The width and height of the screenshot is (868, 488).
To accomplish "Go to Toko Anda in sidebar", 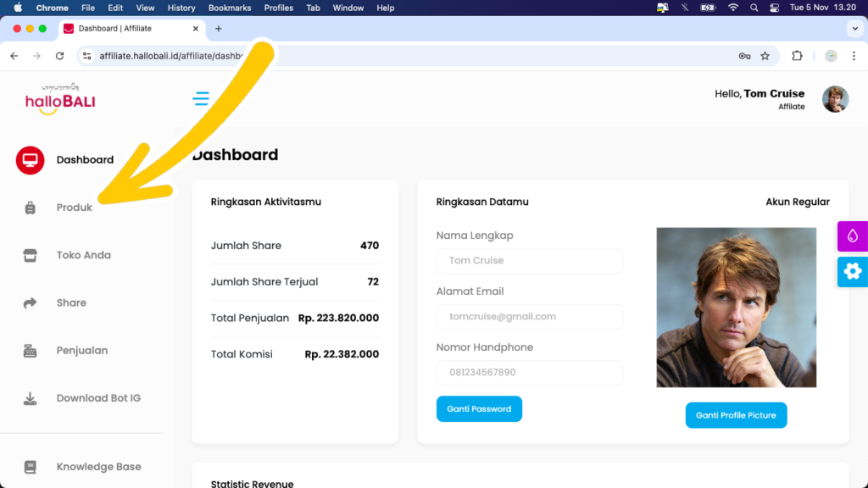I will (x=84, y=255).
